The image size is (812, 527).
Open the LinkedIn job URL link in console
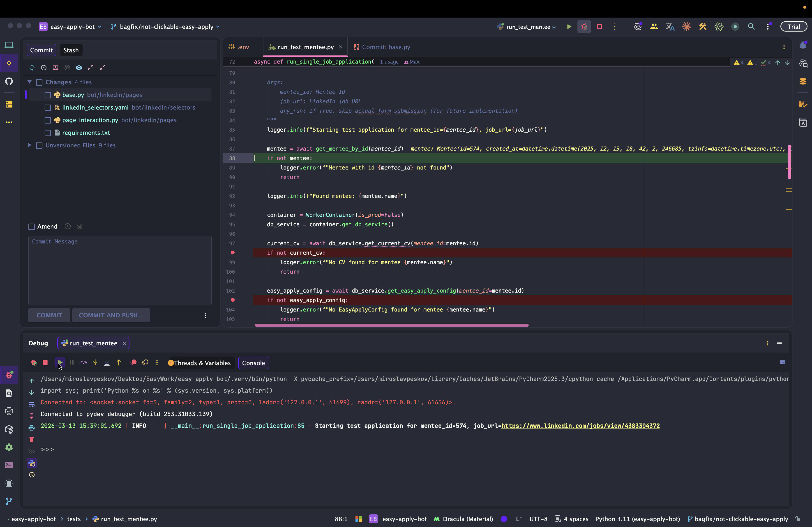580,426
